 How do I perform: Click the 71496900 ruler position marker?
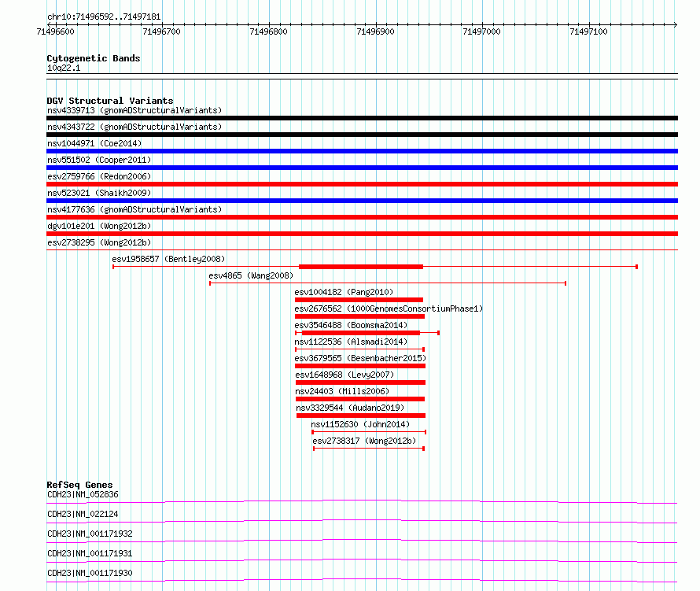click(x=375, y=31)
